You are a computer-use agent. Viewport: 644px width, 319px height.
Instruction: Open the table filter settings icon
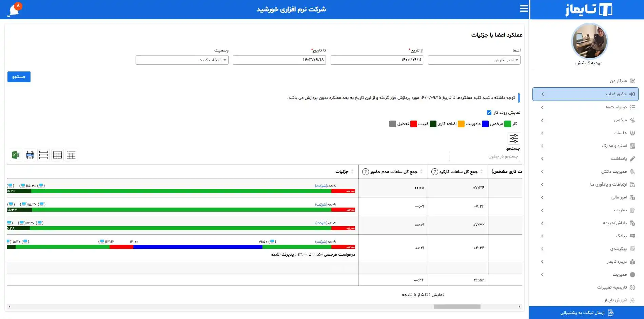point(513,138)
